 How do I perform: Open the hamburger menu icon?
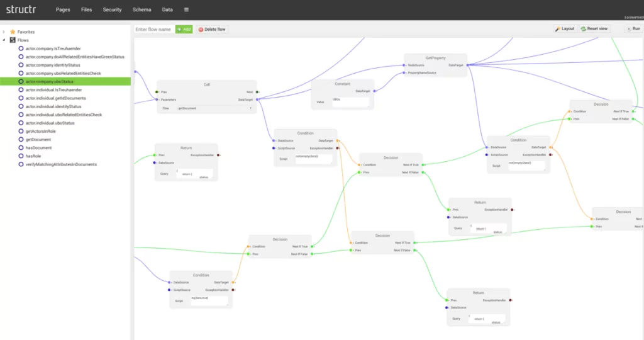(x=186, y=9)
